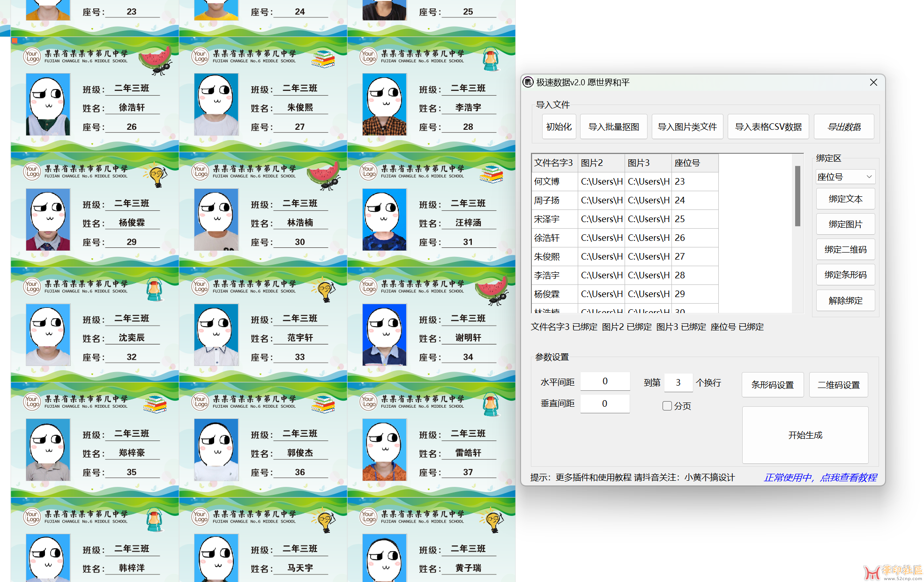Click lightbulb icon on 马天宇 card
The height and width of the screenshot is (582, 924).
[x=324, y=520]
